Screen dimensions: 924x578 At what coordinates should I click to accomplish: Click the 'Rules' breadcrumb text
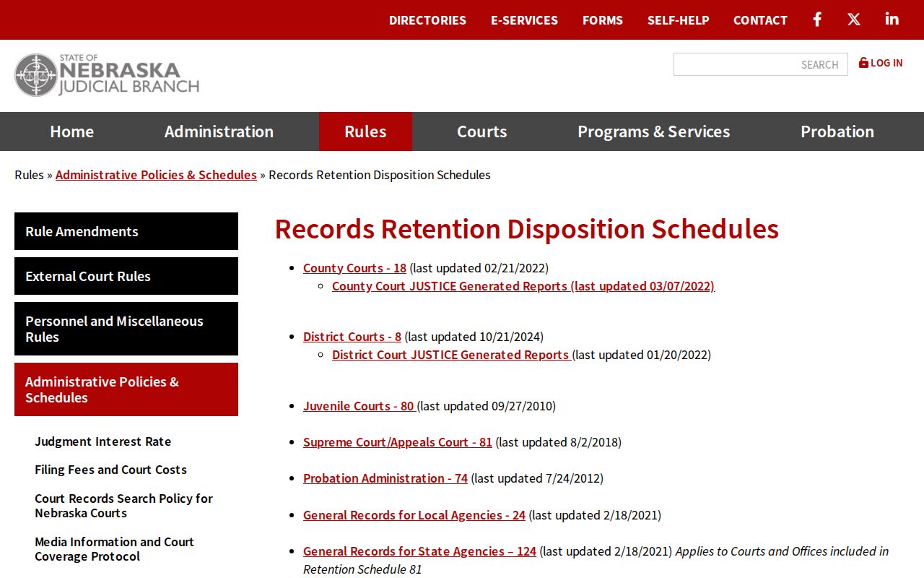click(29, 175)
